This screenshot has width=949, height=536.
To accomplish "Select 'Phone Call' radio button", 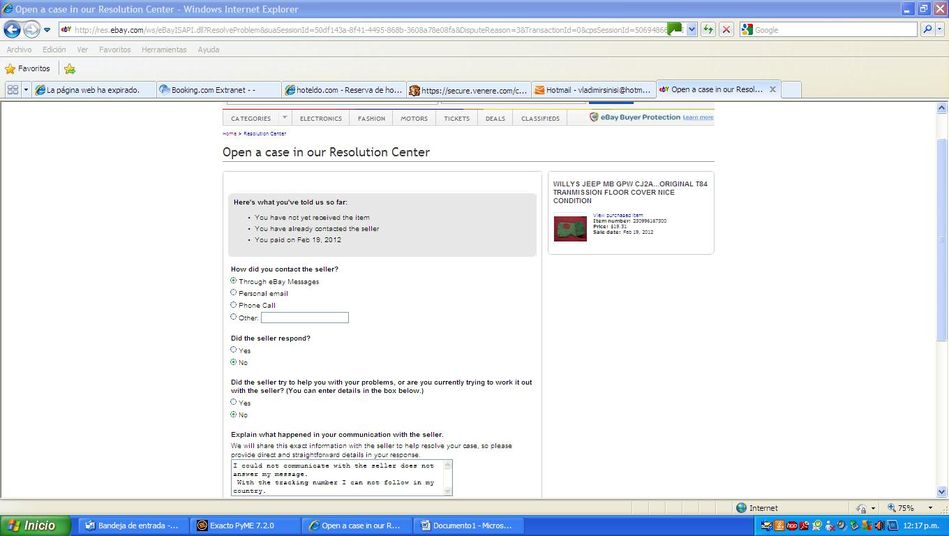I will (234, 304).
